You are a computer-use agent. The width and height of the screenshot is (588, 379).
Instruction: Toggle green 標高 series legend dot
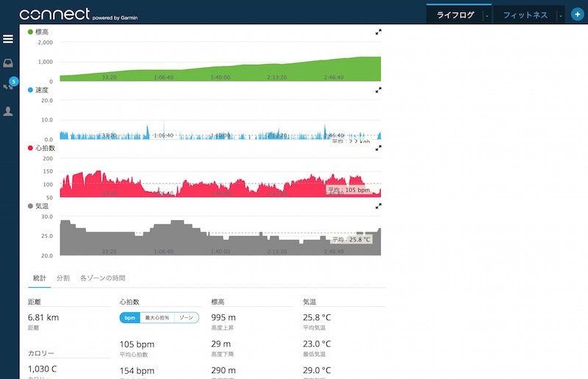30,32
